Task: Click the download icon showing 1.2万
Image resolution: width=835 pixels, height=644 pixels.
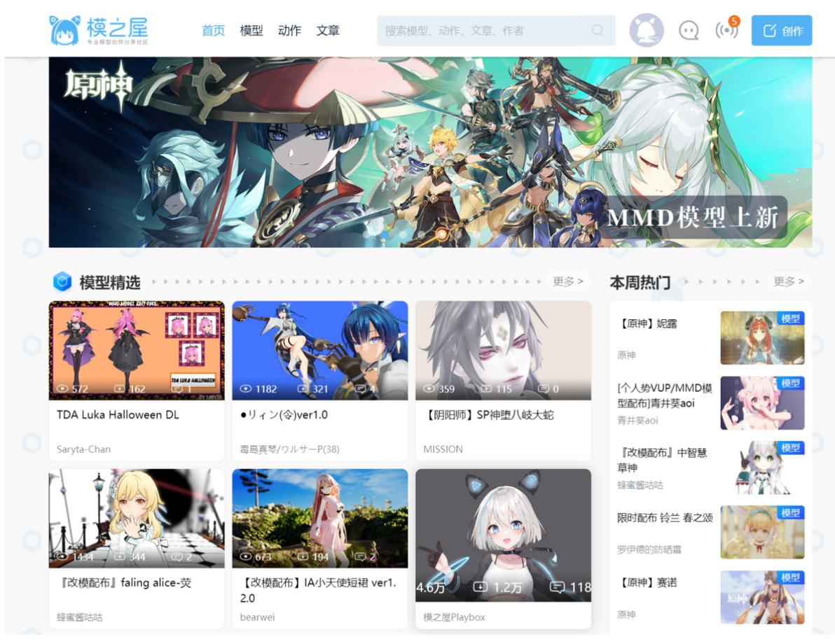Action: coord(481,587)
